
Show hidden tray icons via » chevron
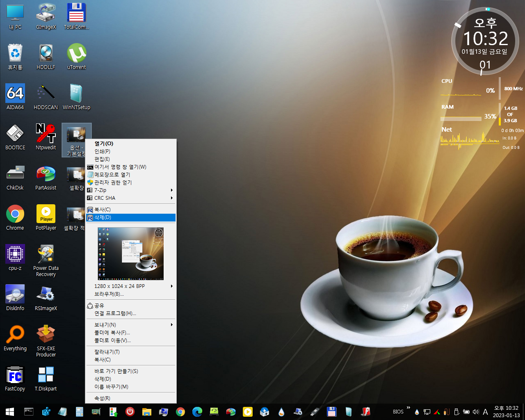pos(408,408)
